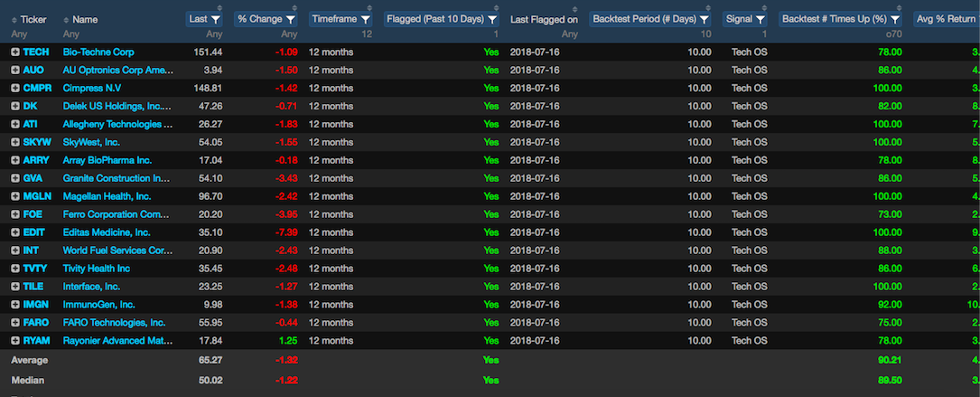Expand the IMGN row details
The height and width of the screenshot is (397, 980).
tap(15, 305)
